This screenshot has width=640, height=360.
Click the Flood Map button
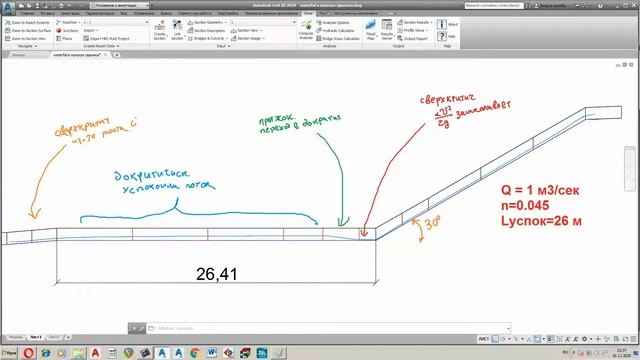[371, 30]
